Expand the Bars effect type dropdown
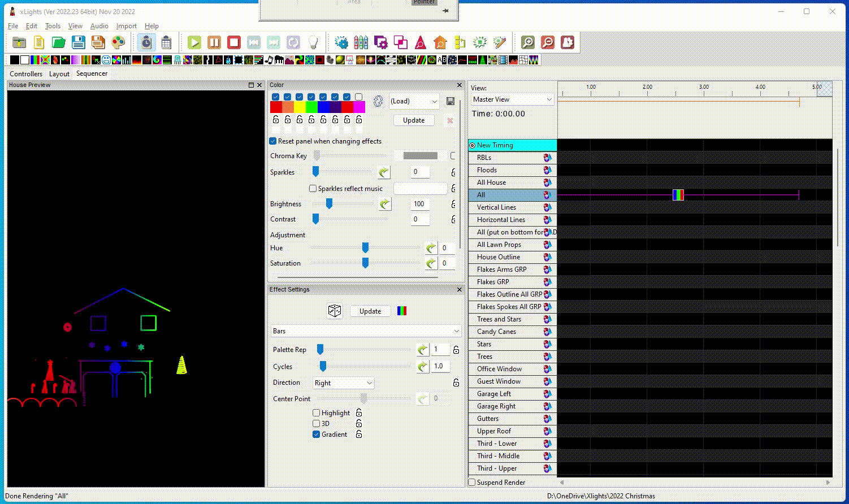The image size is (849, 504). (366, 331)
